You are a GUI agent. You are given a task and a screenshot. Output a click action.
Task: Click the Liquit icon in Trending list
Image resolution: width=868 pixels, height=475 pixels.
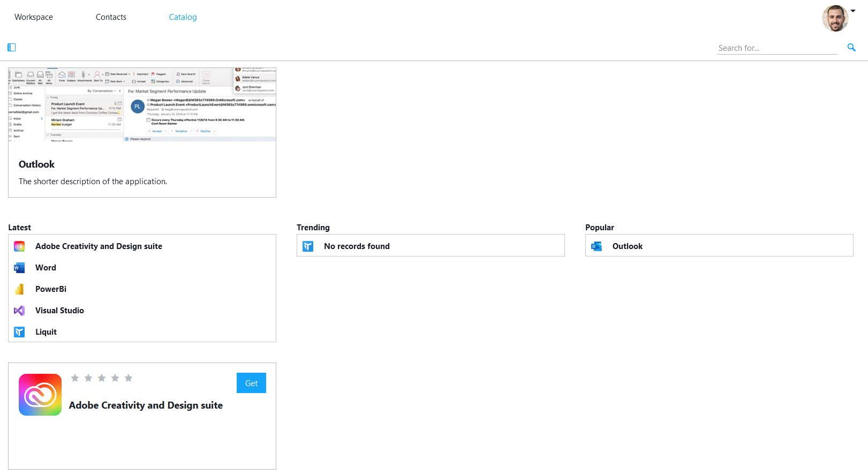(x=308, y=246)
